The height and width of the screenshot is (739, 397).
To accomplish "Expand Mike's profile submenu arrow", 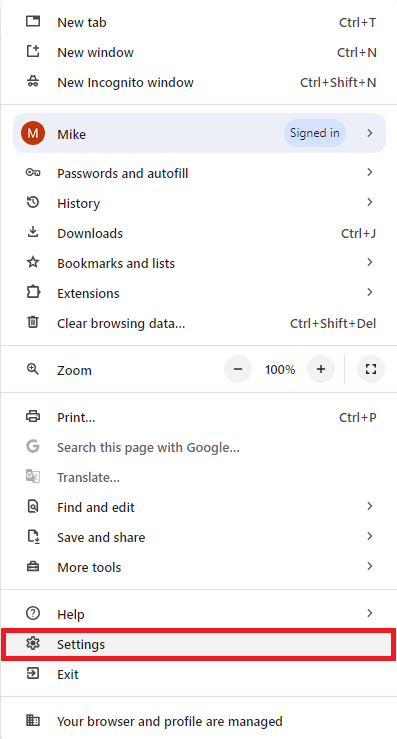I will (370, 133).
